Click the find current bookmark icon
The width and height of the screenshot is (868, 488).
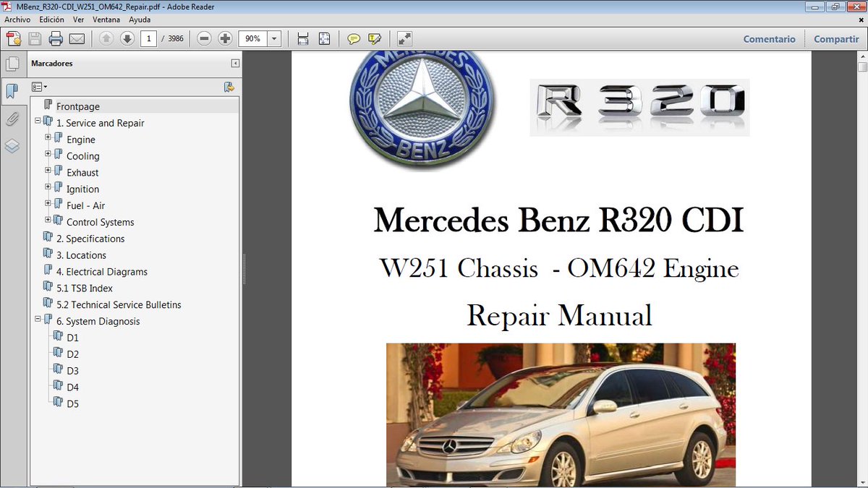coord(229,87)
